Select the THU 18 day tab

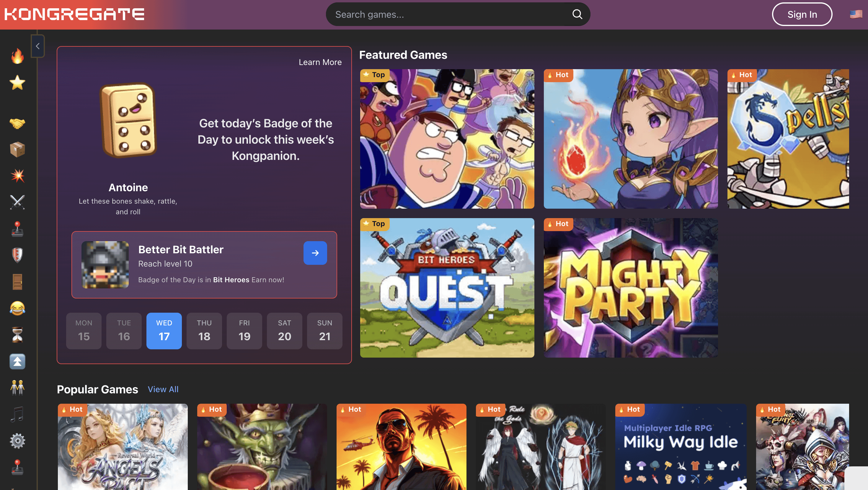coord(204,330)
